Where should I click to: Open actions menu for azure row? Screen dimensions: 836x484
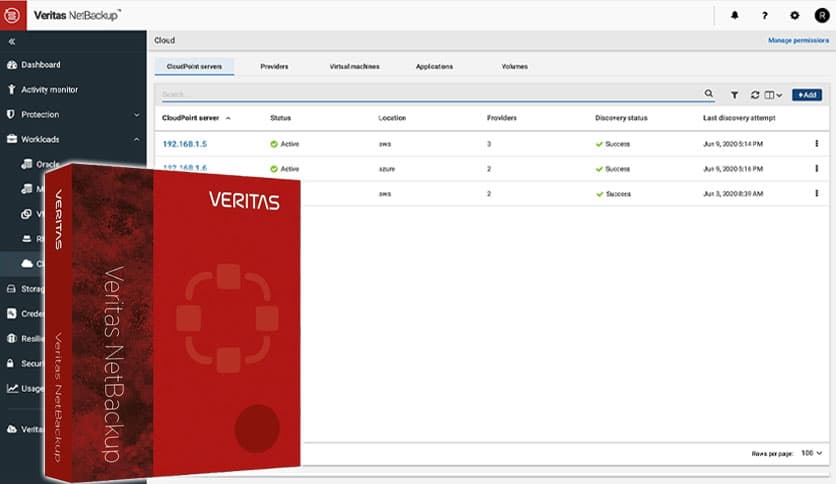coord(816,168)
